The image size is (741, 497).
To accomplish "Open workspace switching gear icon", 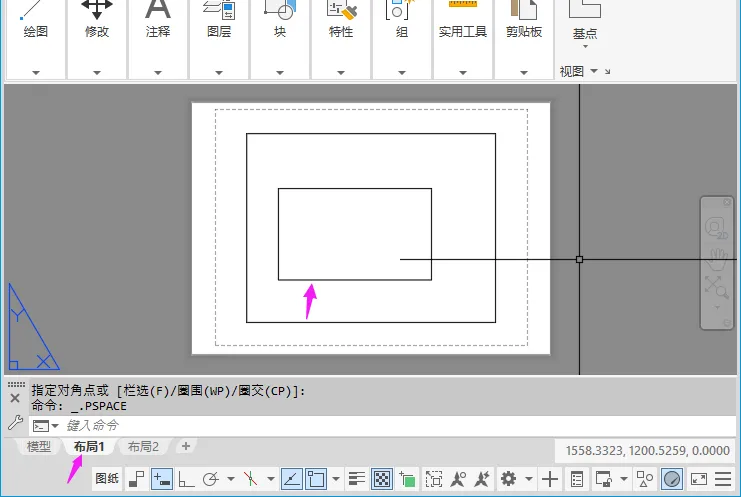I will click(x=508, y=479).
